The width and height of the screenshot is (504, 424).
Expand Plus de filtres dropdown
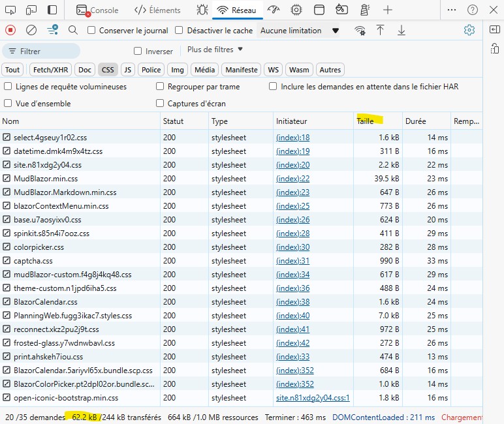coord(215,50)
